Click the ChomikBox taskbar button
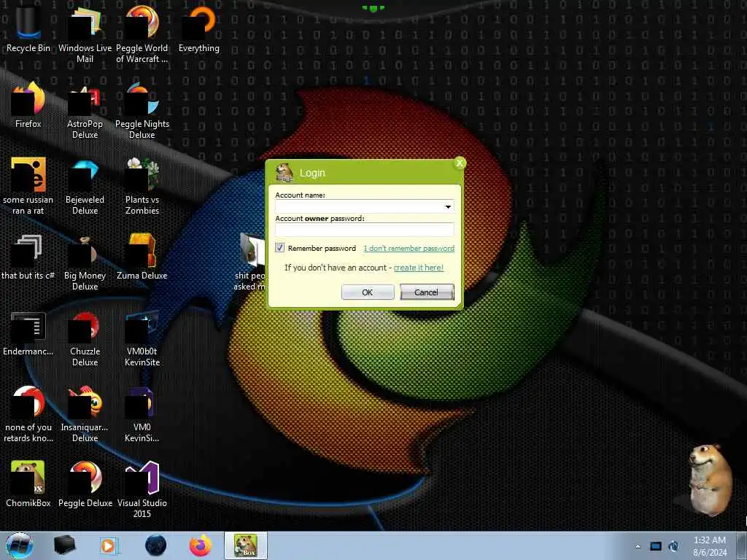 coord(246,545)
